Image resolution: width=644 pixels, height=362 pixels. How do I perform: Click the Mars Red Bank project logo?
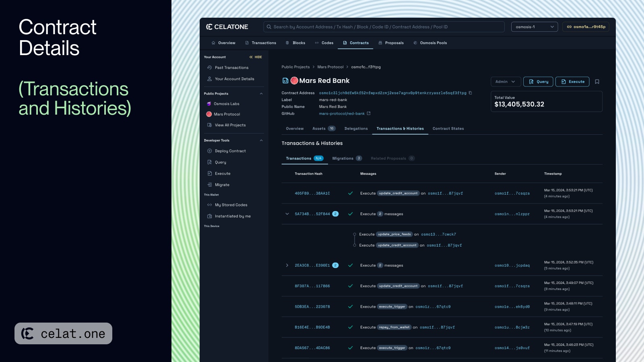click(294, 80)
